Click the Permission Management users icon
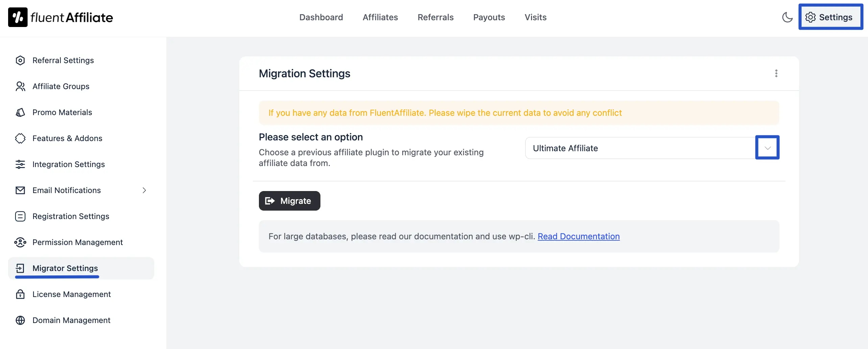Viewport: 868px width, 349px height. click(20, 242)
